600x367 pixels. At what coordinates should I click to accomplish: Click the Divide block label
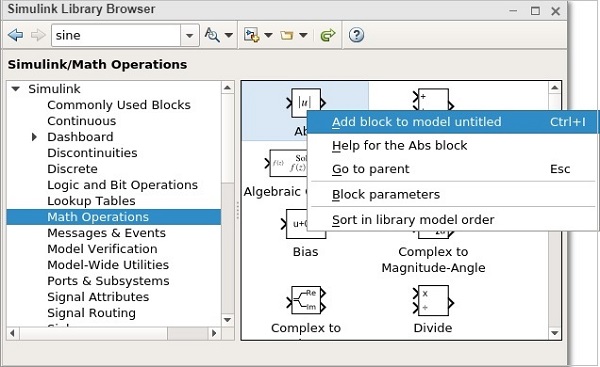pyautogui.click(x=433, y=328)
